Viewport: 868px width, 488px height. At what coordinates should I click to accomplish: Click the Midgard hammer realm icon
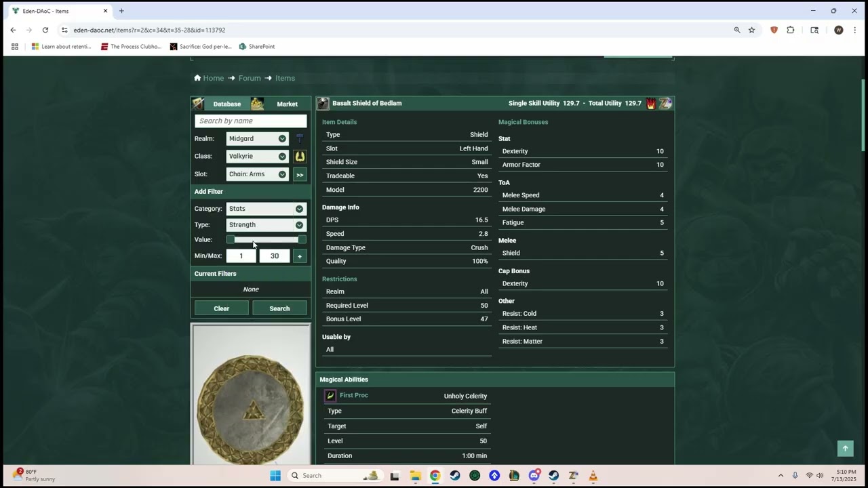click(x=300, y=138)
